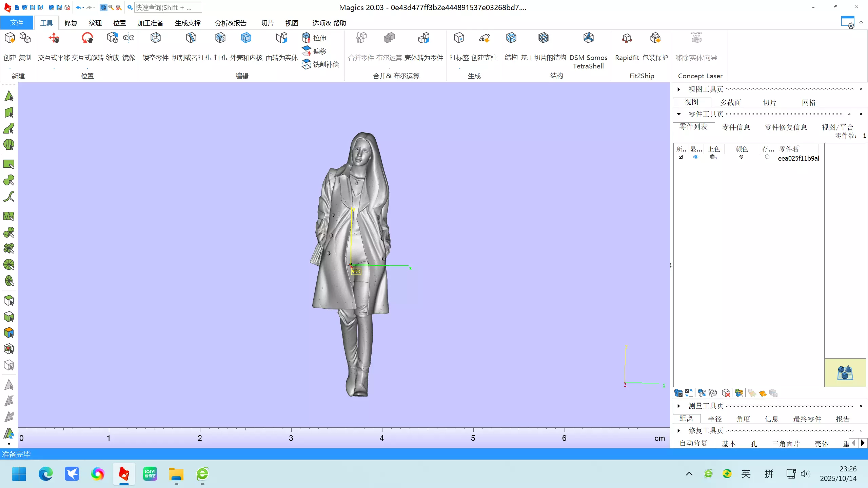
Task: Select the Interactive Translate (交互式平移) tool
Action: [x=54, y=38]
